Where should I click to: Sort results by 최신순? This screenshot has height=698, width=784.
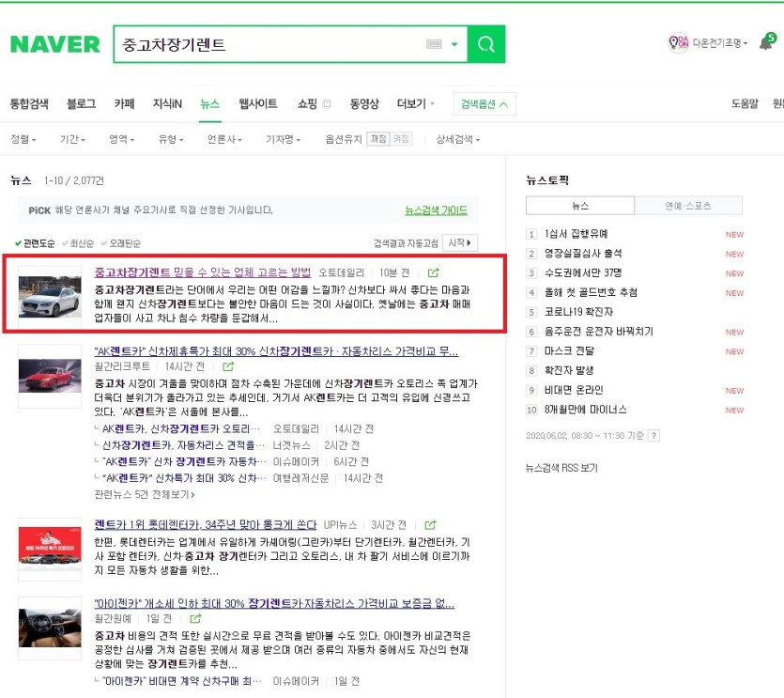click(82, 243)
